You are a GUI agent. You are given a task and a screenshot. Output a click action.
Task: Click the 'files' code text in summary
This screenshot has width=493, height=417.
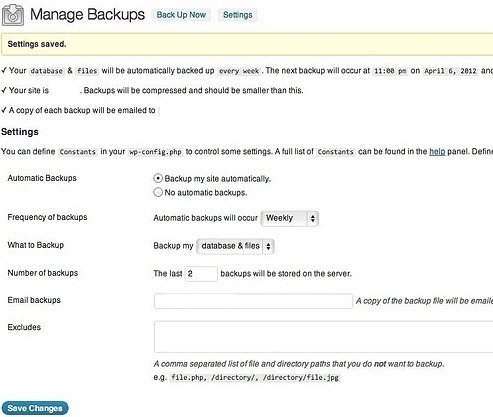[x=87, y=71]
